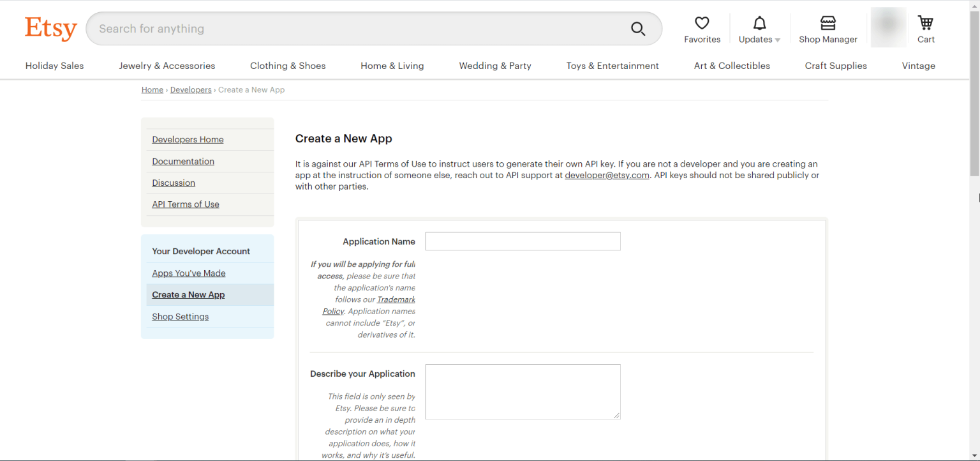Open the Holiday Sales category
980x461 pixels.
click(54, 66)
